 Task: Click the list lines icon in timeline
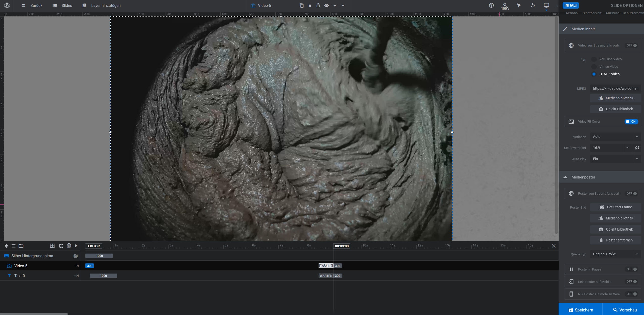14,246
